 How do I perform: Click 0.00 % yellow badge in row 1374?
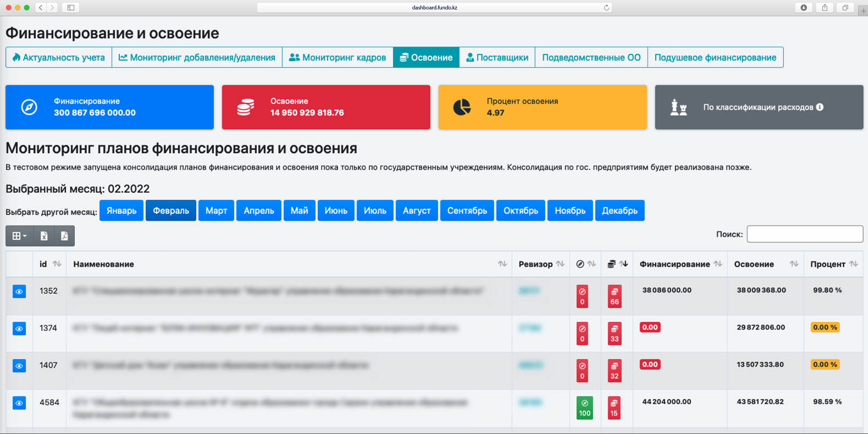825,327
